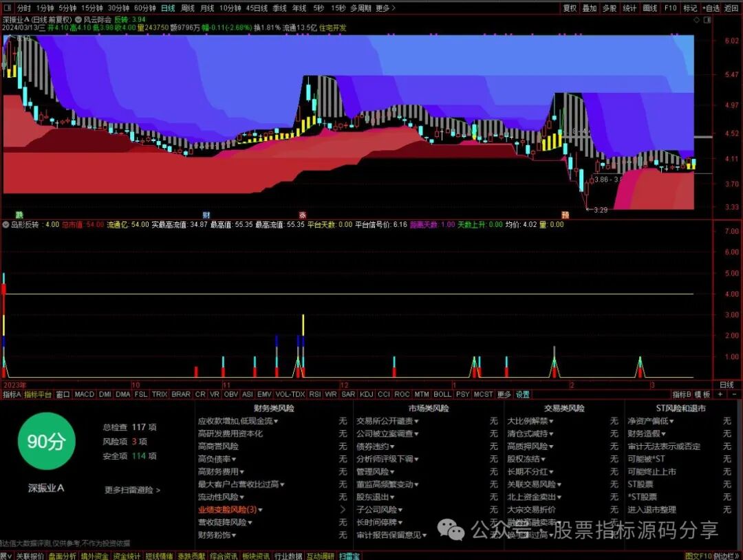Switch to the 月线 monthly chart

pos(207,8)
